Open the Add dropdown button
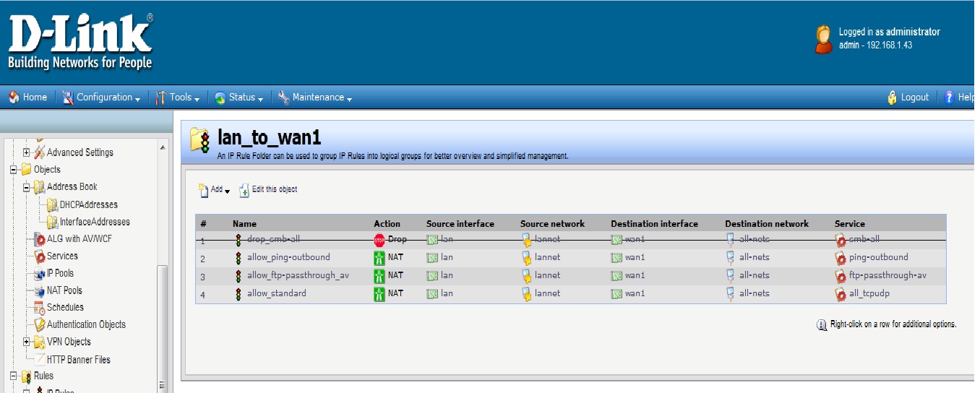 pos(215,190)
